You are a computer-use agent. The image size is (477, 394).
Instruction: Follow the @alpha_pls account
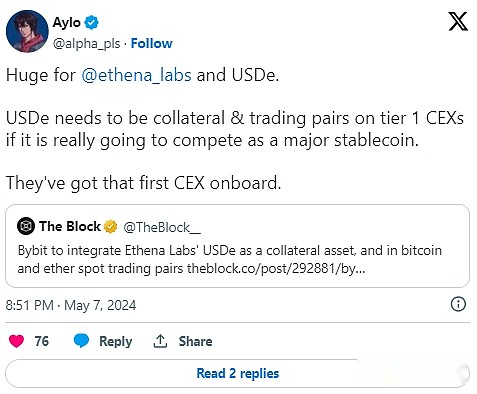151,43
